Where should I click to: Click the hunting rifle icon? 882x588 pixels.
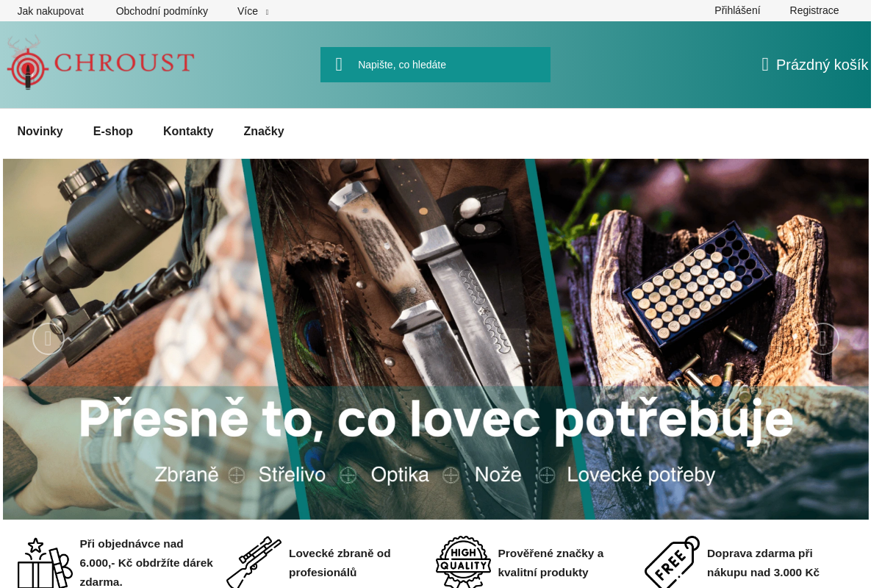pos(254,562)
